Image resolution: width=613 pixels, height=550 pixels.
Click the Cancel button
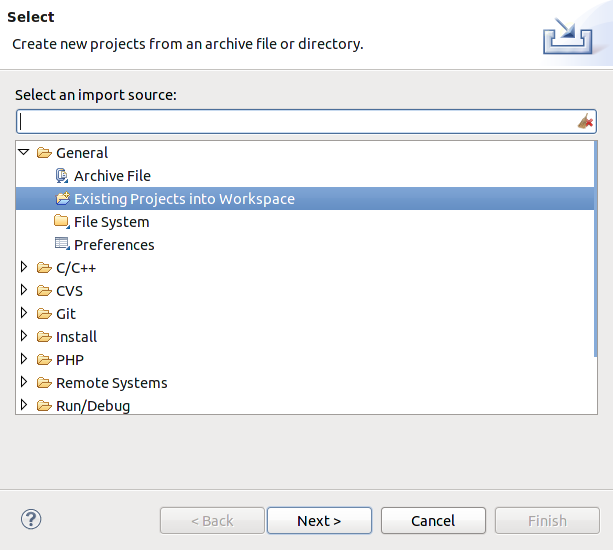pos(433,521)
